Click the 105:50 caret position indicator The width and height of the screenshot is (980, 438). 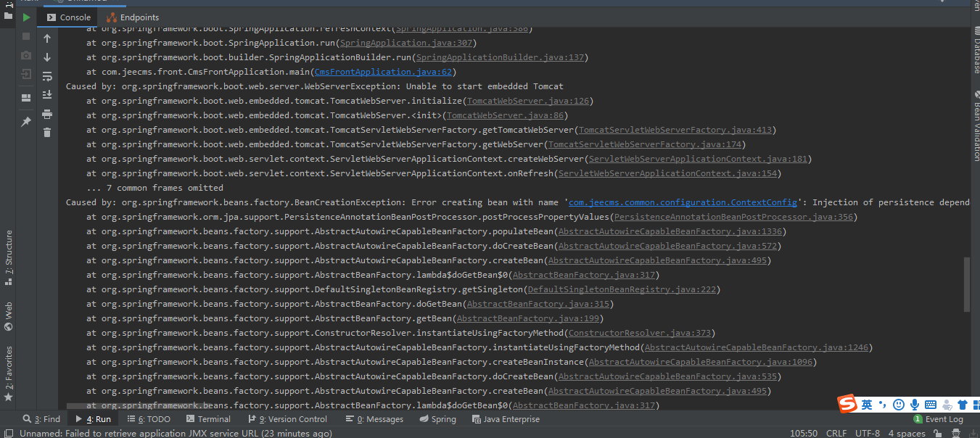804,433
